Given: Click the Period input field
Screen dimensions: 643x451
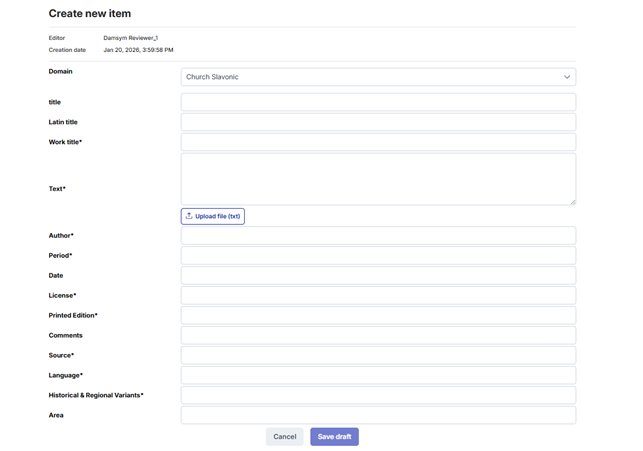Looking at the screenshot, I should [378, 256].
